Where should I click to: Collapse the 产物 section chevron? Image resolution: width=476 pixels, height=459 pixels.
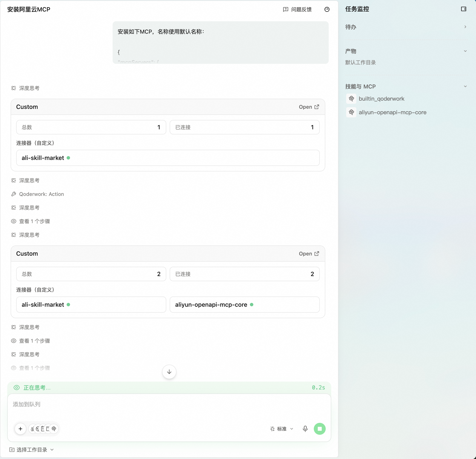(465, 51)
